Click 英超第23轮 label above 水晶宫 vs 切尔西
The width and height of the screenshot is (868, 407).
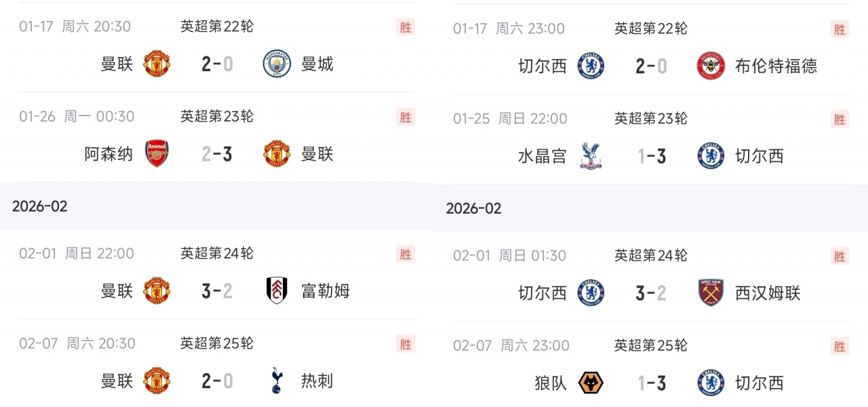[651, 119]
